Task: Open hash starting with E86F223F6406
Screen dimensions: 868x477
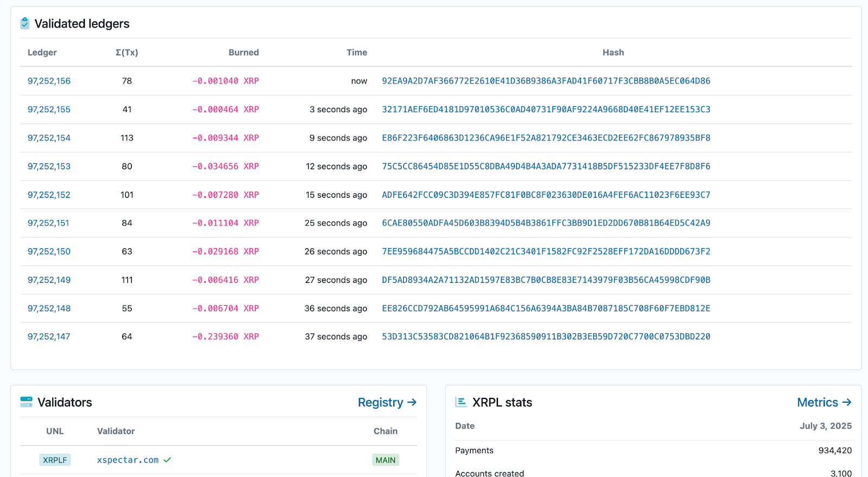Action: [x=546, y=138]
